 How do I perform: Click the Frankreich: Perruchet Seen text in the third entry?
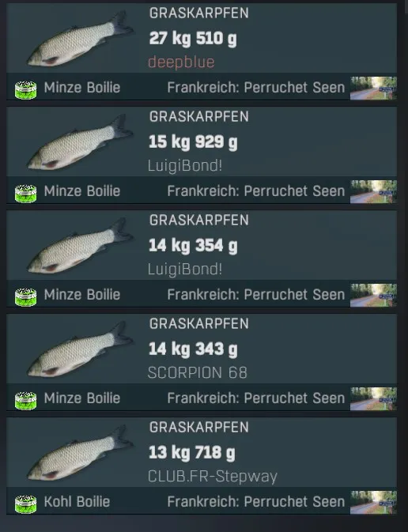point(256,295)
